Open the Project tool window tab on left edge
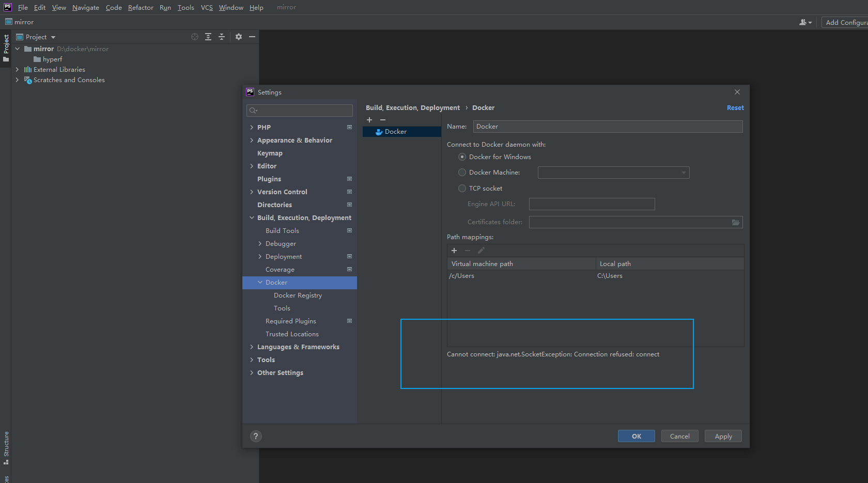This screenshot has height=483, width=868. (6, 48)
